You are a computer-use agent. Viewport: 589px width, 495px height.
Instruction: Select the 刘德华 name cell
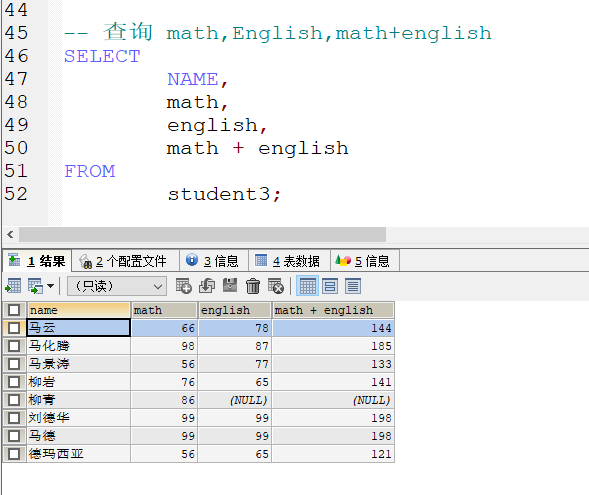[79, 418]
